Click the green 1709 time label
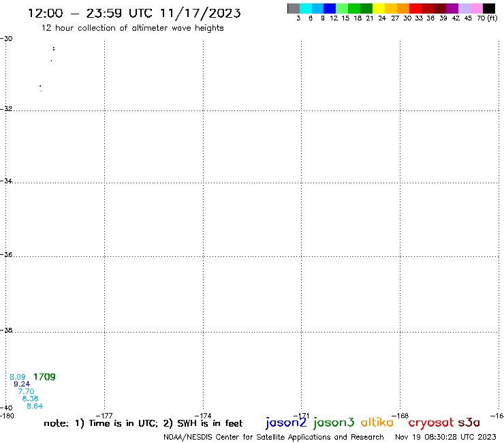 44,377
